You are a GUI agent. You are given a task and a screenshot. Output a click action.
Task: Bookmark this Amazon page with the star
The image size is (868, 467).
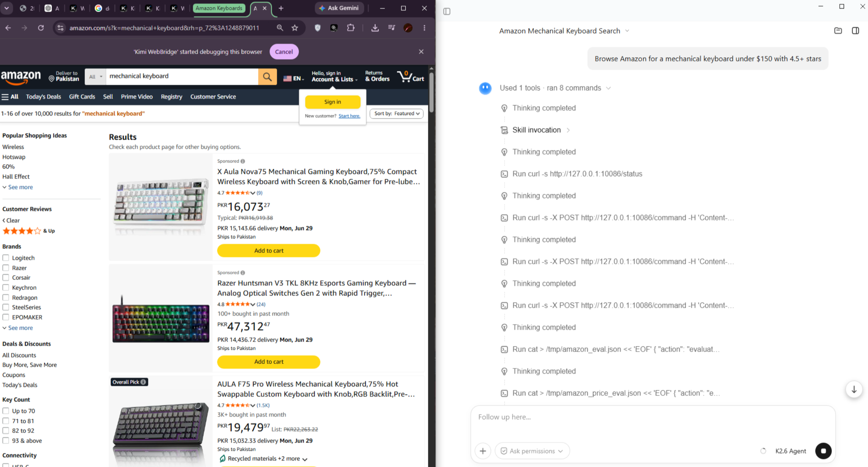pos(295,28)
